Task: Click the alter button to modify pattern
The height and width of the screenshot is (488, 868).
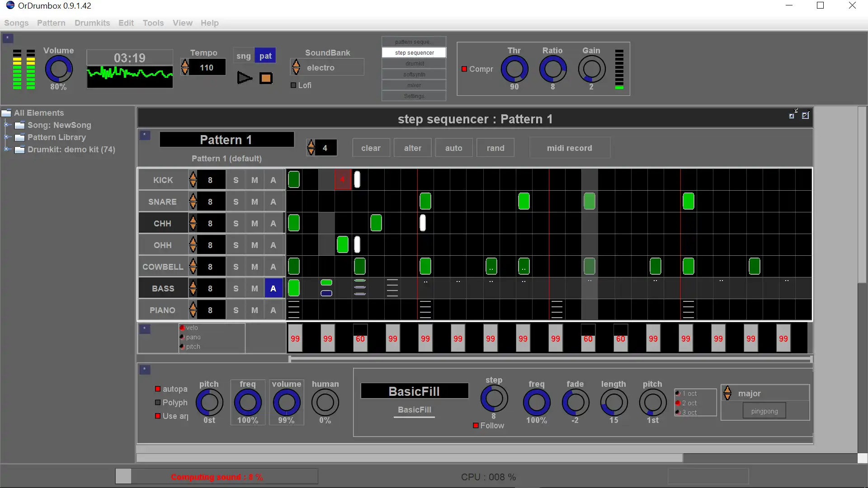Action: (413, 148)
